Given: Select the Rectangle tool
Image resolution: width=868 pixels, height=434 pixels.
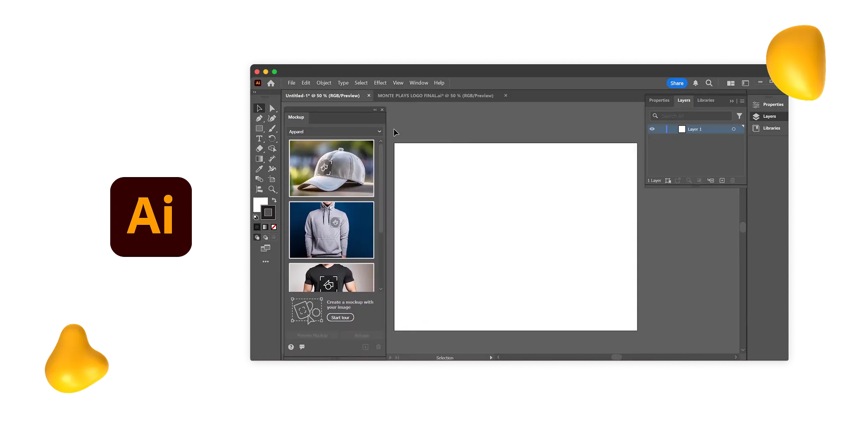Looking at the screenshot, I should (x=259, y=128).
